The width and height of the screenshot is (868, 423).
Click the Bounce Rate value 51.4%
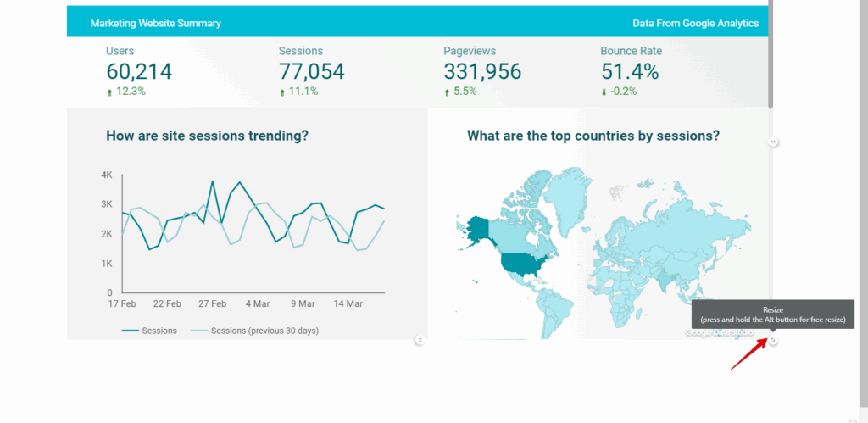[x=630, y=72]
